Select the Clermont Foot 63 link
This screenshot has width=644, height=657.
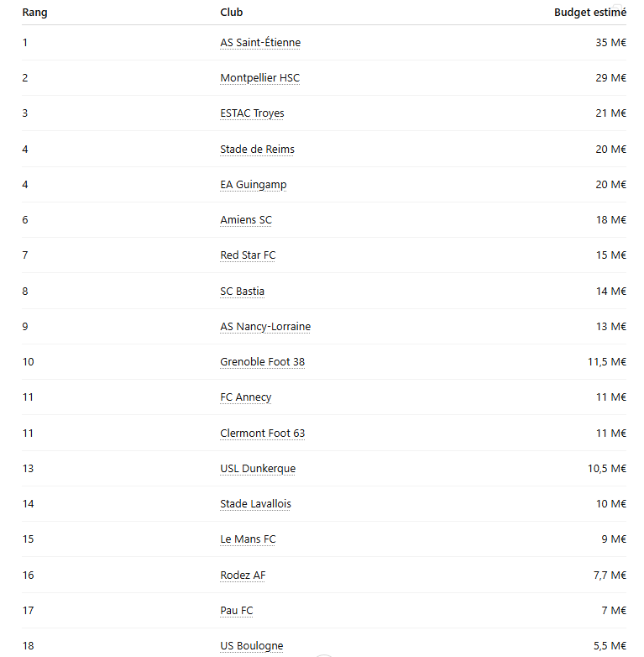tap(263, 434)
